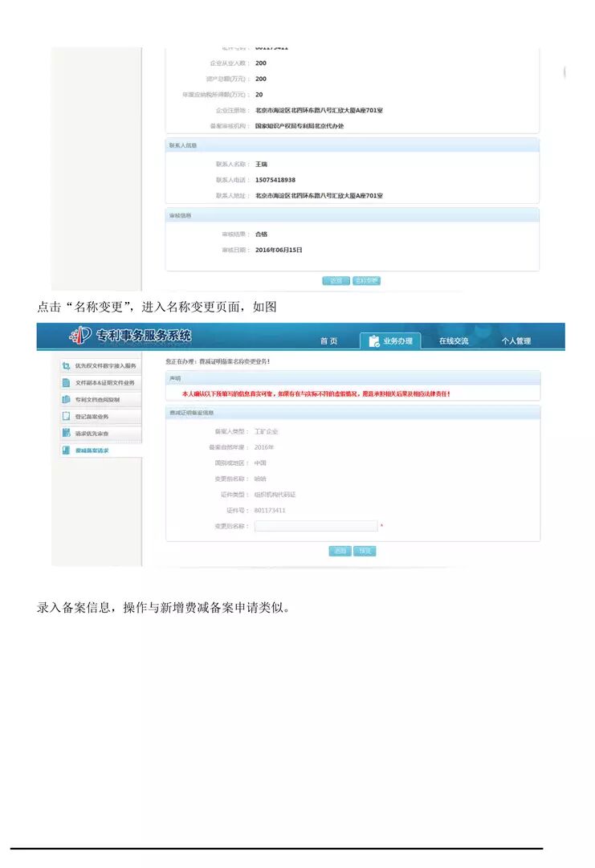Click the icon beside 优先权文件数字接入服务
This screenshot has height=868, width=595.
[x=66, y=366]
